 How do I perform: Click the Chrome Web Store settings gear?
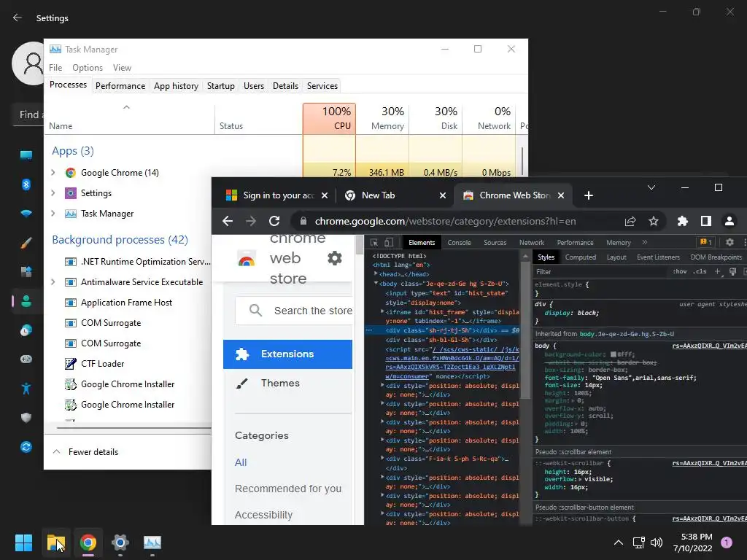point(335,258)
